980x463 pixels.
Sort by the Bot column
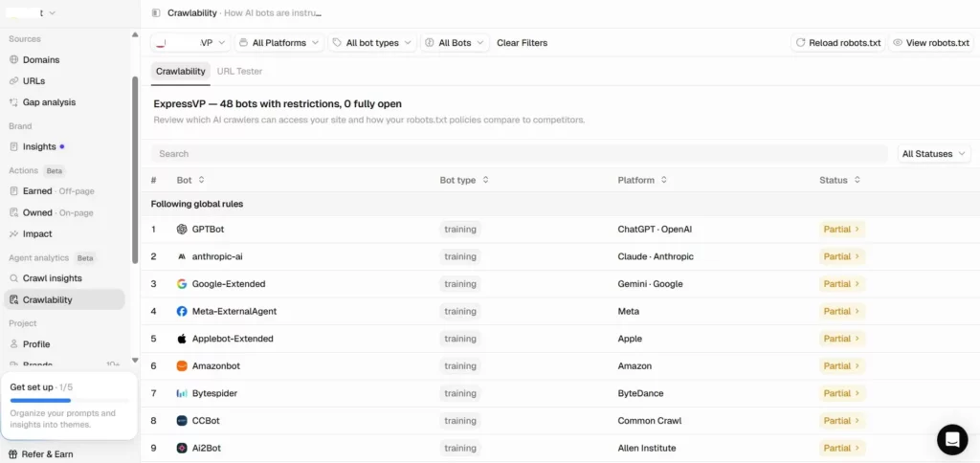(x=190, y=180)
